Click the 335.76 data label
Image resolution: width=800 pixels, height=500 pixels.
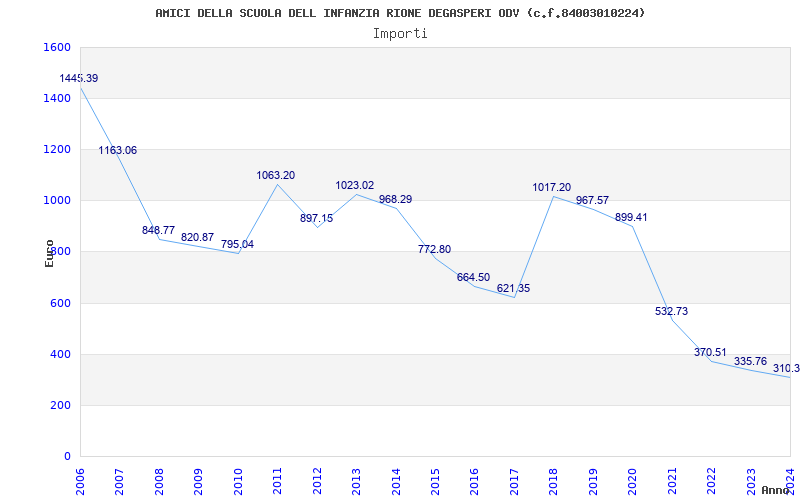coord(751,362)
